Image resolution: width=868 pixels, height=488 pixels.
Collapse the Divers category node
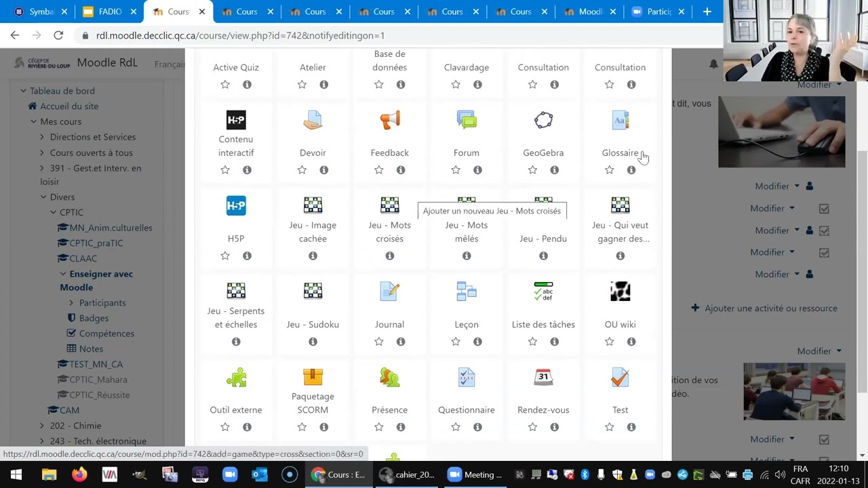click(x=43, y=197)
